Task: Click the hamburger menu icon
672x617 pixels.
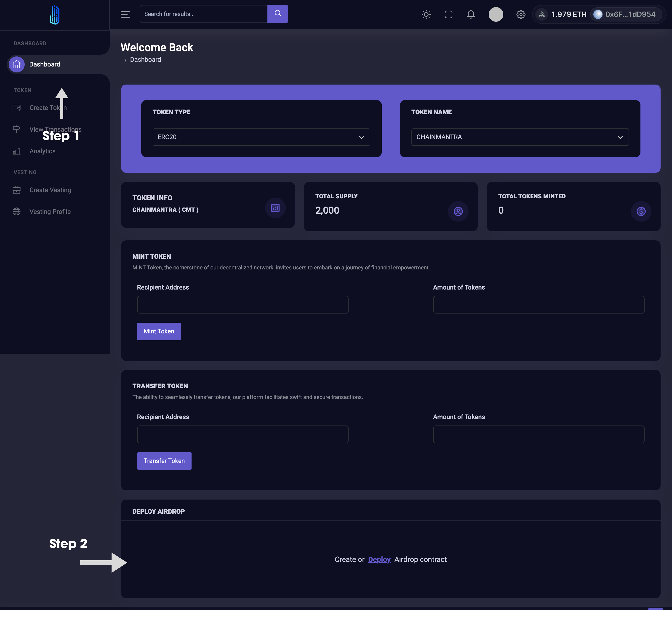Action: (125, 14)
